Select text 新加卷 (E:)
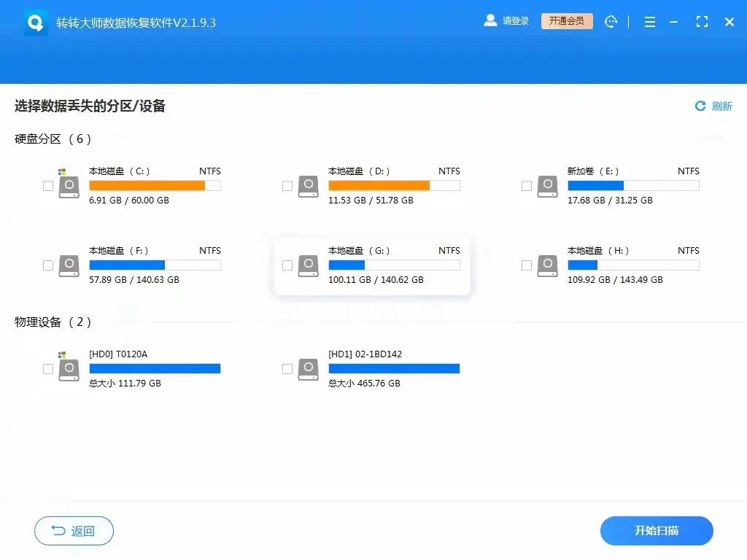The image size is (747, 560). [x=593, y=171]
